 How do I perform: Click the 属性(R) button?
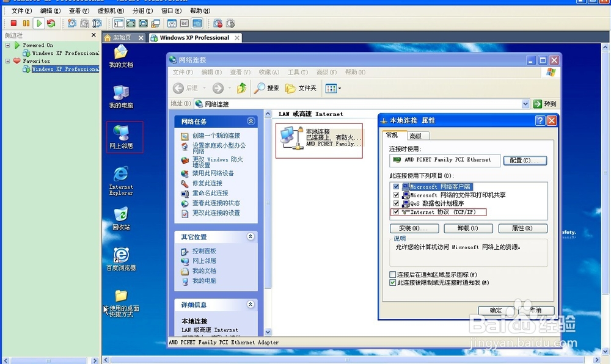coord(522,228)
